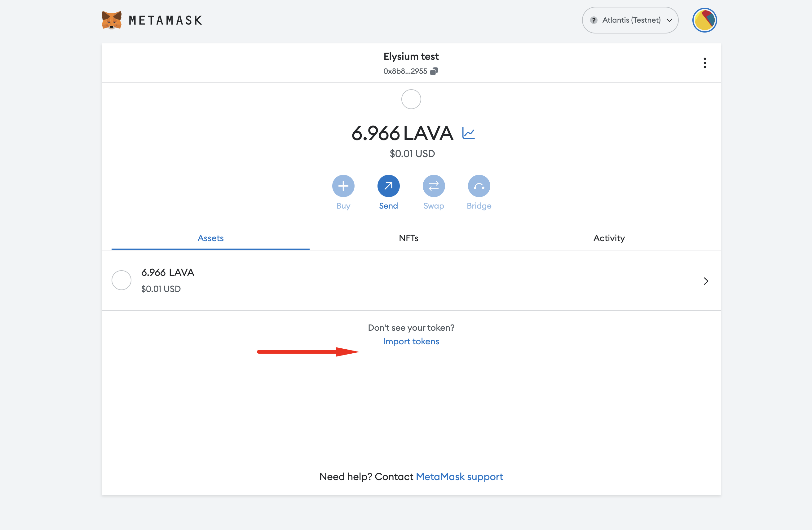Click the $0.01 USD value under balance
The width and height of the screenshot is (812, 530).
point(412,153)
